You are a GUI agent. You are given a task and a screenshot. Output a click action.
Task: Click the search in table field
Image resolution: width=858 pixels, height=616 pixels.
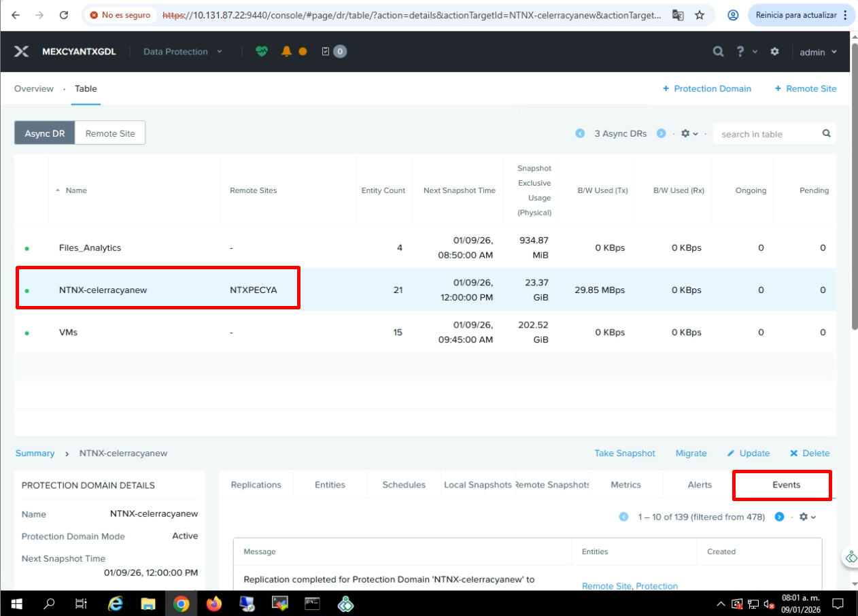768,134
